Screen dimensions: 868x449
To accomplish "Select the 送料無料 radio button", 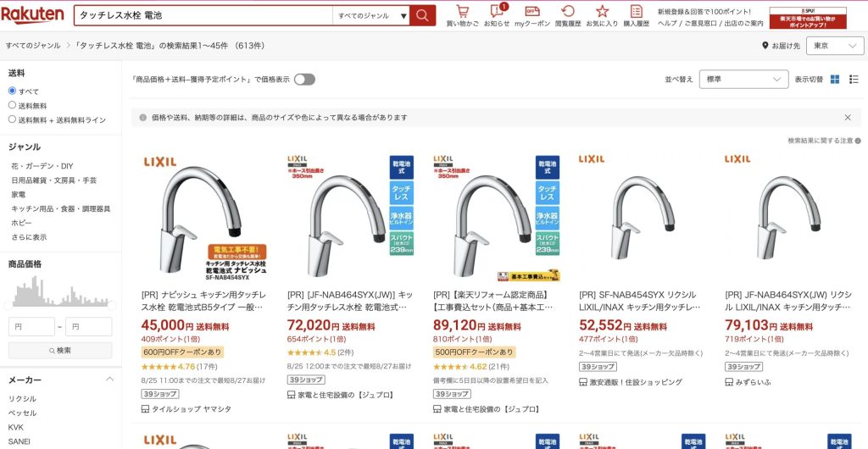I will (12, 105).
